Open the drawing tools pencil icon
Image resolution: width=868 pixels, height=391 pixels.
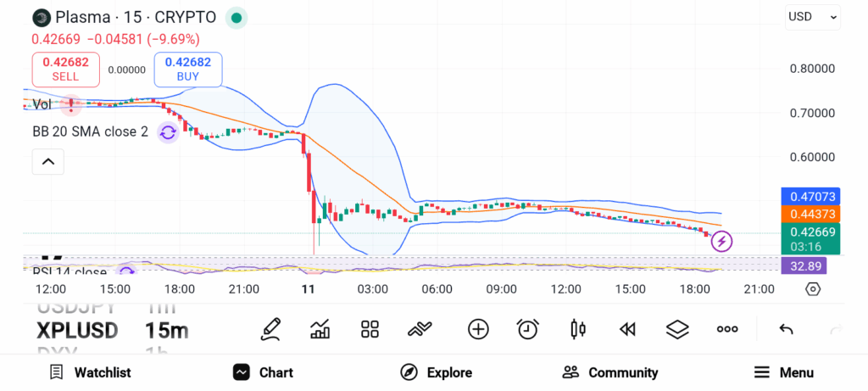pyautogui.click(x=270, y=329)
